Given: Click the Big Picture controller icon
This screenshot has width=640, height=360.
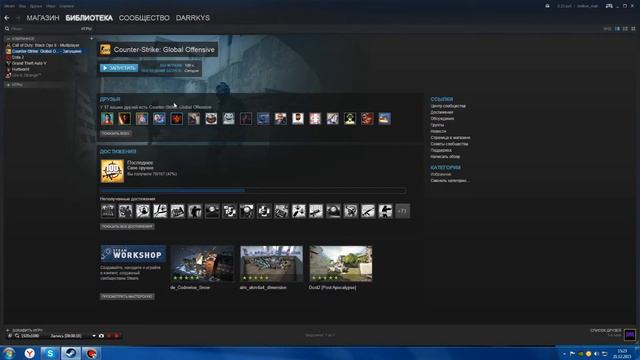Looking at the screenshot, I should coord(609,6).
